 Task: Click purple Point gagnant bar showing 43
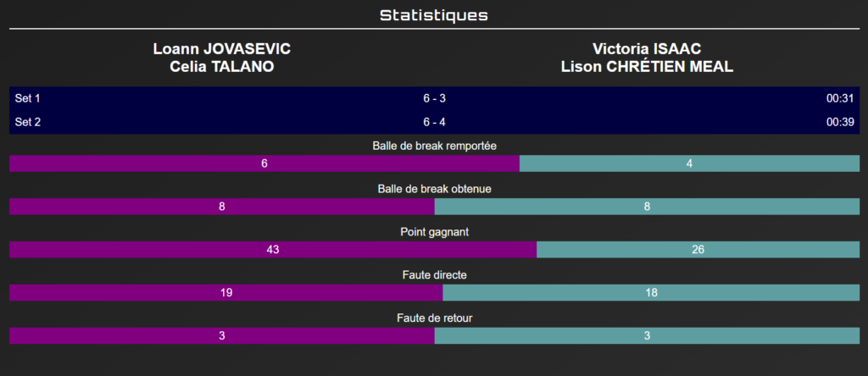click(273, 250)
